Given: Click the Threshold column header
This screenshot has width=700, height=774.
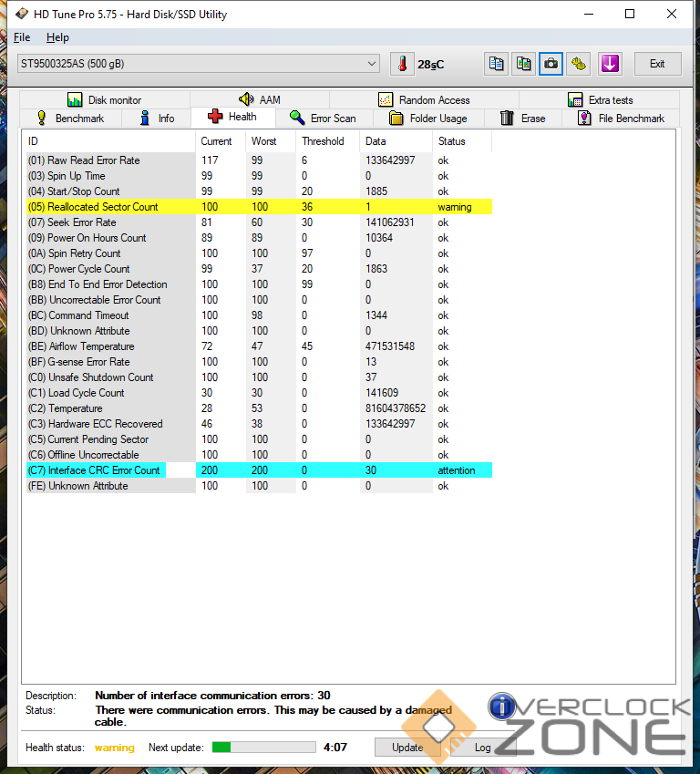Looking at the screenshot, I should (328, 141).
